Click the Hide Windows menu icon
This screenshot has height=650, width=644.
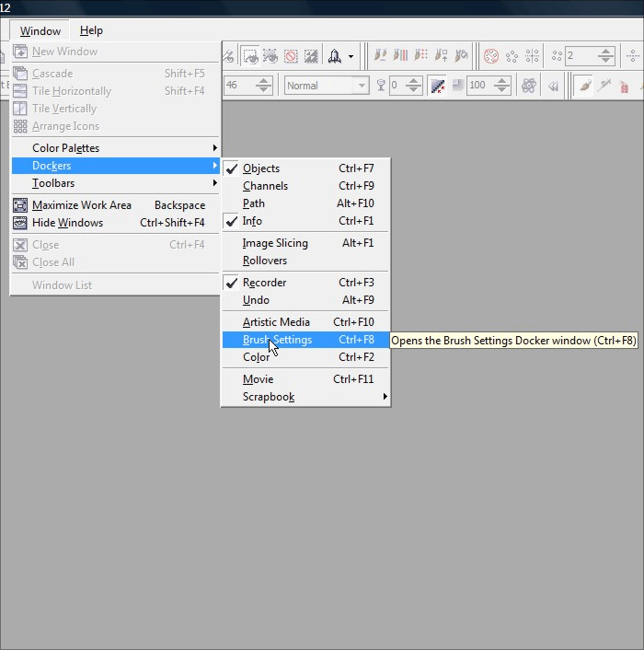[20, 223]
